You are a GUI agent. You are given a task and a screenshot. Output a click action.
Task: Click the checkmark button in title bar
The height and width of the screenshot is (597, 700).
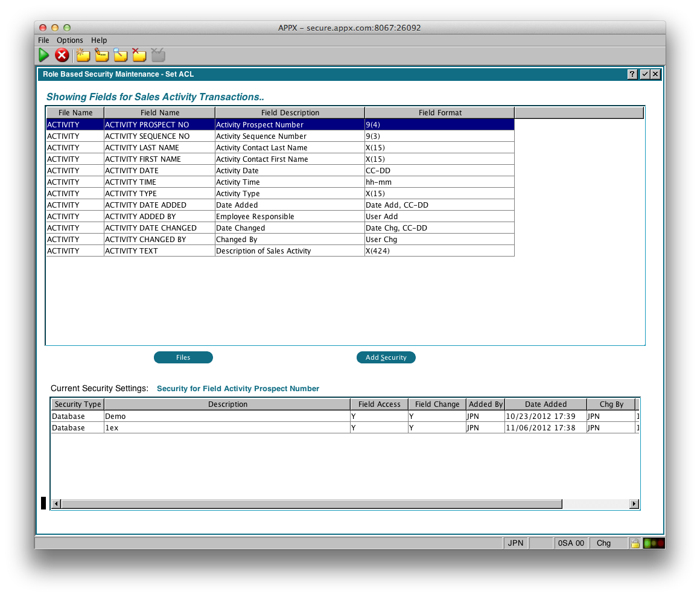[x=644, y=74]
